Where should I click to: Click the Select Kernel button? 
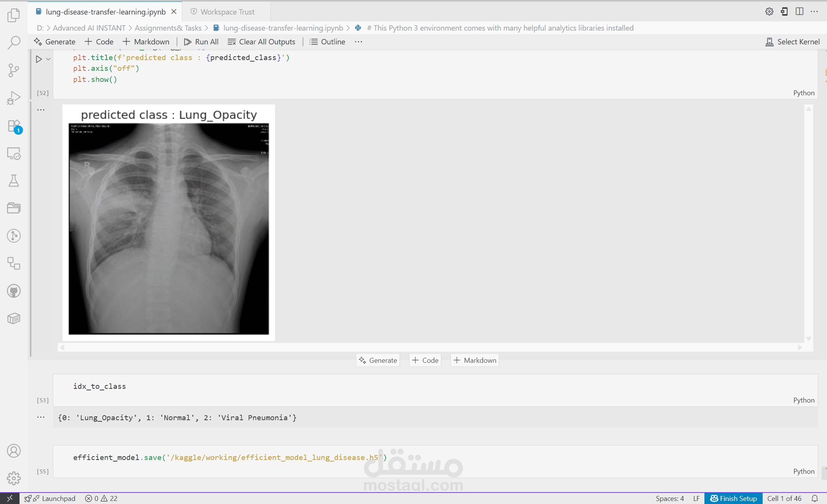793,42
